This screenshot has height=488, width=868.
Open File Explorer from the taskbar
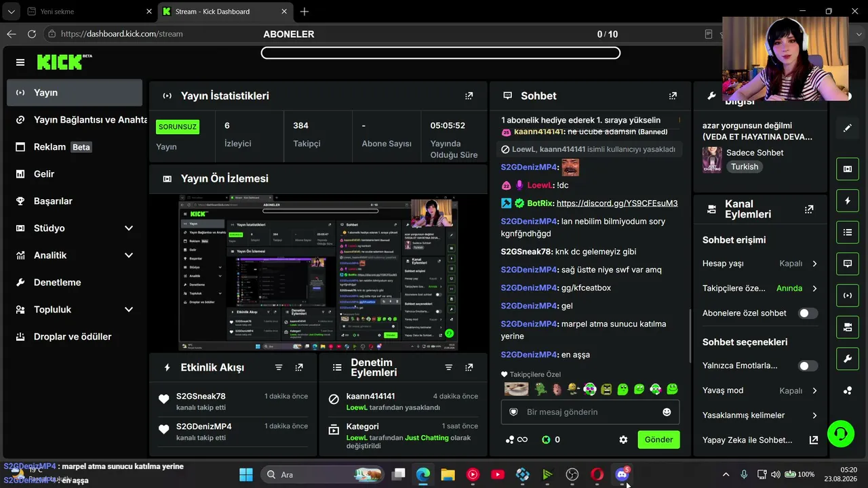click(x=448, y=474)
